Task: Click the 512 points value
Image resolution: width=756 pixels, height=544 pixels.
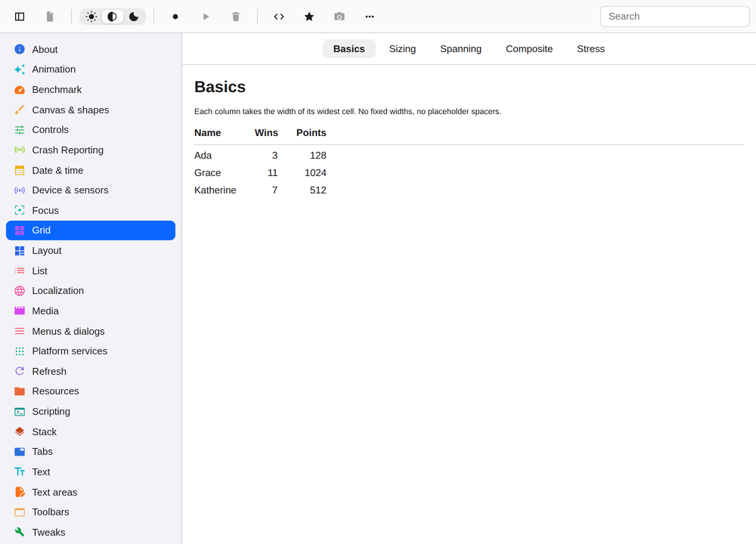Action: [318, 190]
